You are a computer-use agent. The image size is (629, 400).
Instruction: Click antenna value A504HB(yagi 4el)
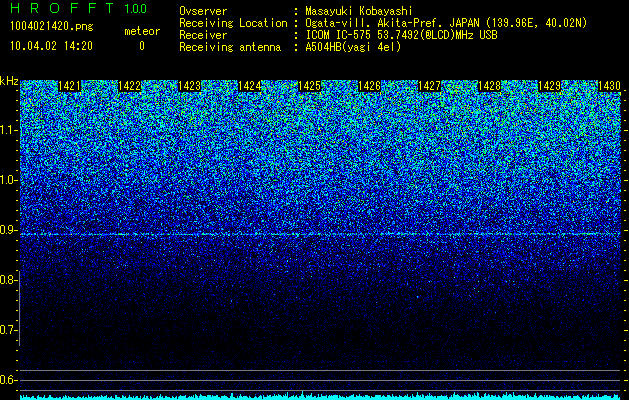pyautogui.click(x=353, y=47)
